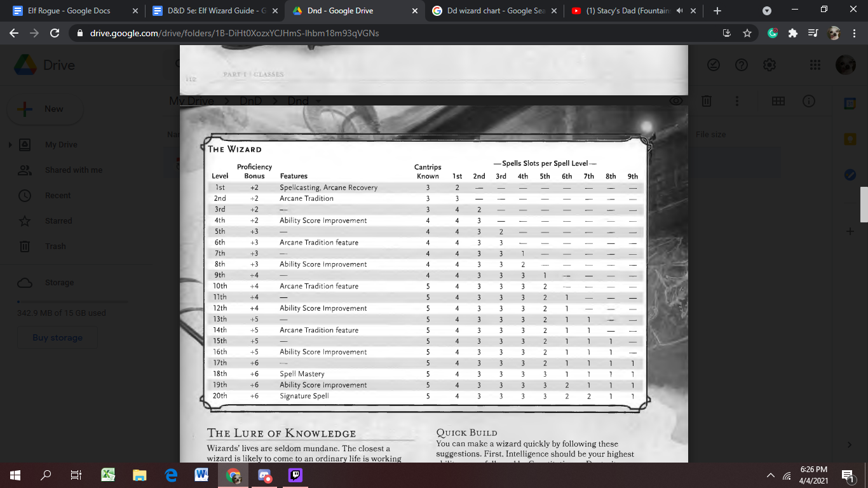
Task: Open Discord from the taskbar
Action: pos(264,475)
